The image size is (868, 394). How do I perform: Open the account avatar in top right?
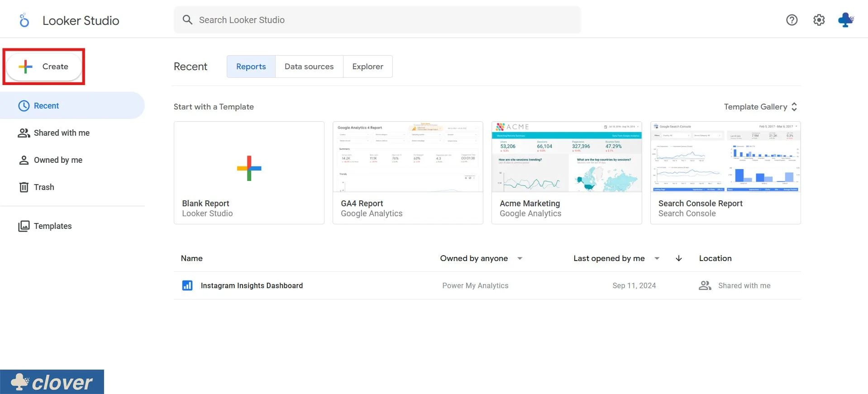[845, 20]
